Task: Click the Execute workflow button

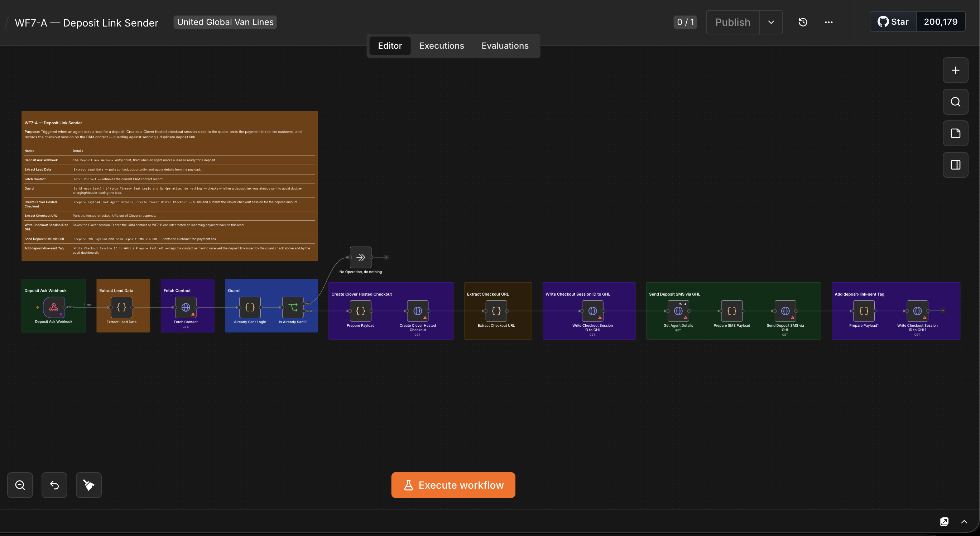Action: pos(453,485)
